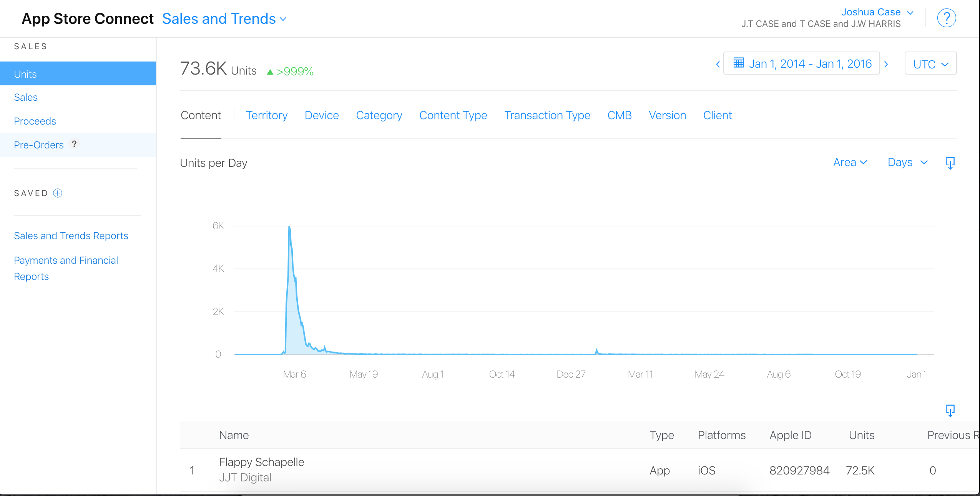Image resolution: width=980 pixels, height=496 pixels.
Task: Open the Jan 1, 2014 date range picker
Action: tap(801, 63)
